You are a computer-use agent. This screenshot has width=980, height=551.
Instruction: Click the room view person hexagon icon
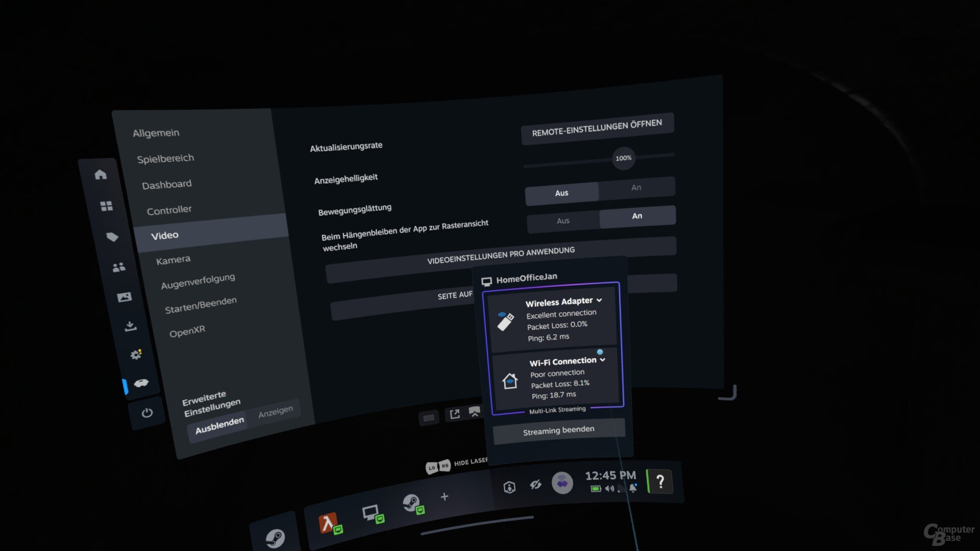[509, 487]
